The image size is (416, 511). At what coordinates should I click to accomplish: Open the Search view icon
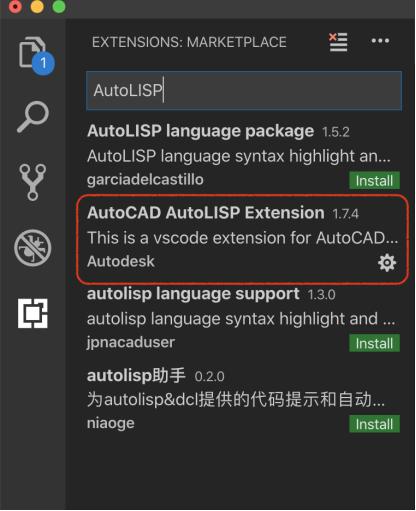(33, 117)
